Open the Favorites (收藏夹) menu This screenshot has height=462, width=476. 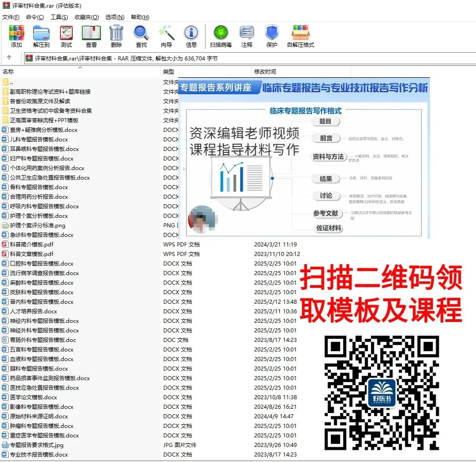pos(87,17)
